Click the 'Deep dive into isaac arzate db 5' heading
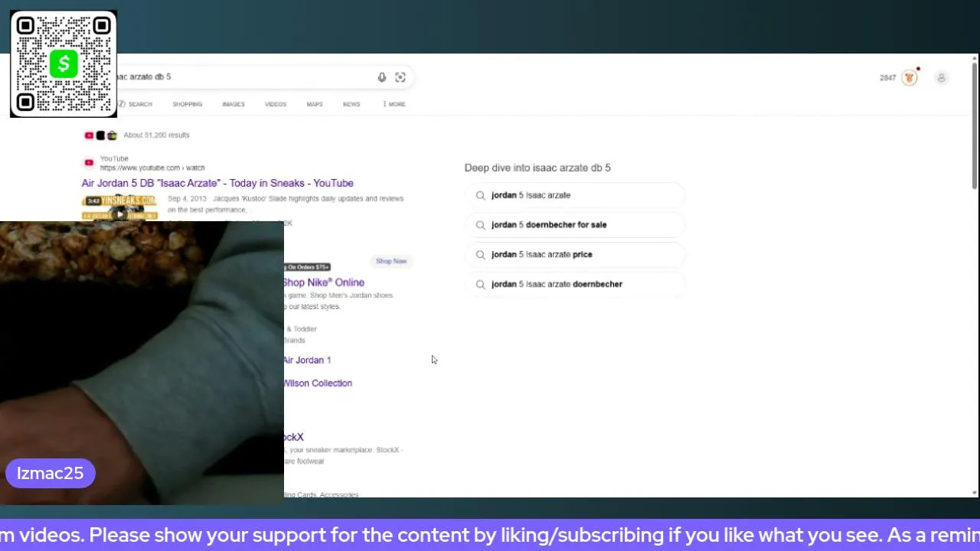 [x=537, y=168]
